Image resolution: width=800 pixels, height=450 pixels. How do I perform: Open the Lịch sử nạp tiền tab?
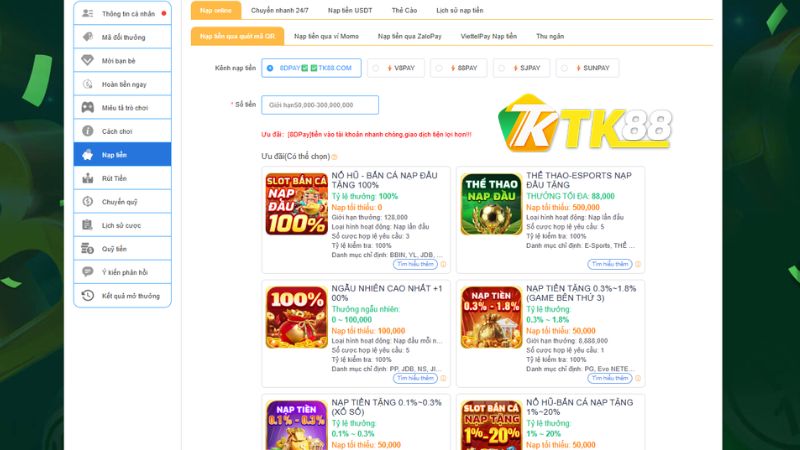pyautogui.click(x=460, y=10)
